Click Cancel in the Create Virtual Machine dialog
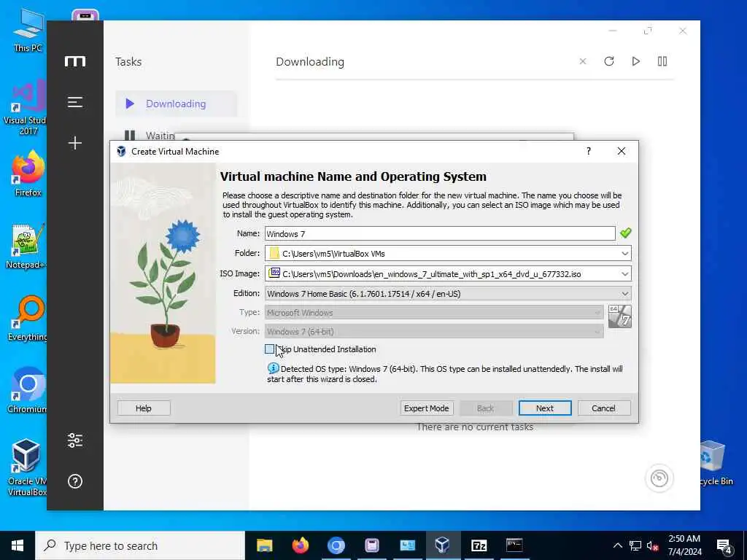This screenshot has height=560, width=747. pos(603,408)
